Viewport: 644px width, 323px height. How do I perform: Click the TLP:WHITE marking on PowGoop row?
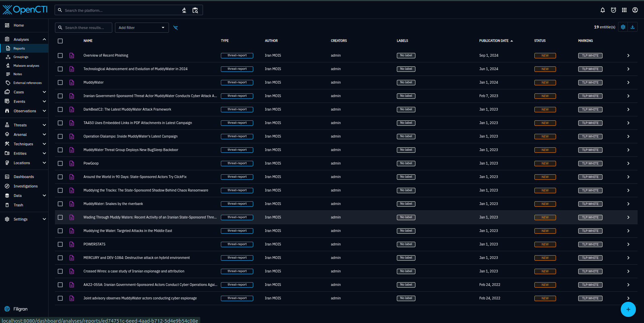590,164
